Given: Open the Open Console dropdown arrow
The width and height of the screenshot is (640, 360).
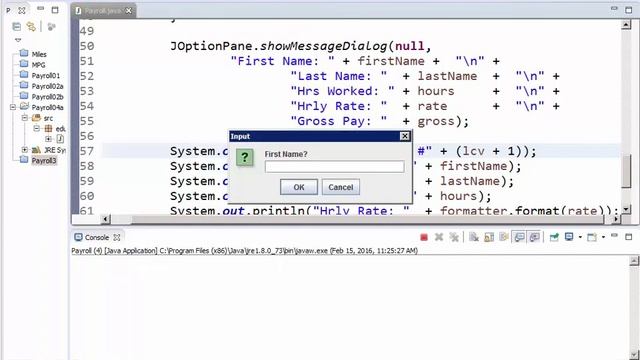Looking at the screenshot, I should click(603, 238).
